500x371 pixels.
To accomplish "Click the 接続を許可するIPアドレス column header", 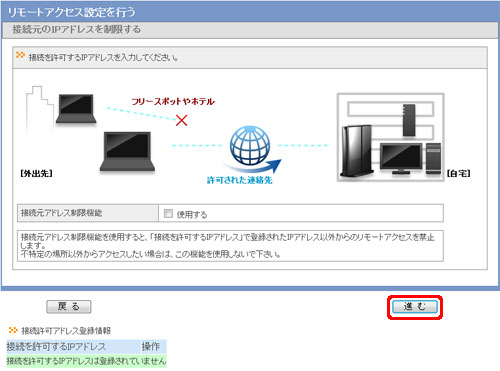I will [x=56, y=347].
